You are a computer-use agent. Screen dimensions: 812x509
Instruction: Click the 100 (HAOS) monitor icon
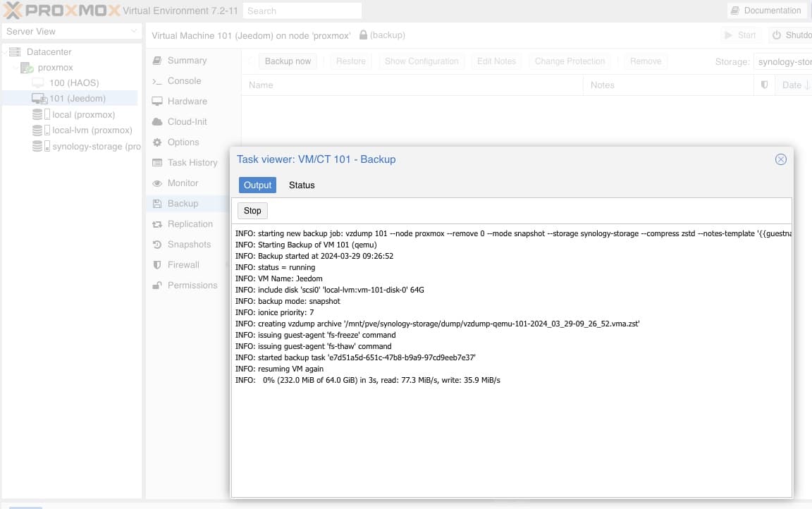[x=38, y=83]
